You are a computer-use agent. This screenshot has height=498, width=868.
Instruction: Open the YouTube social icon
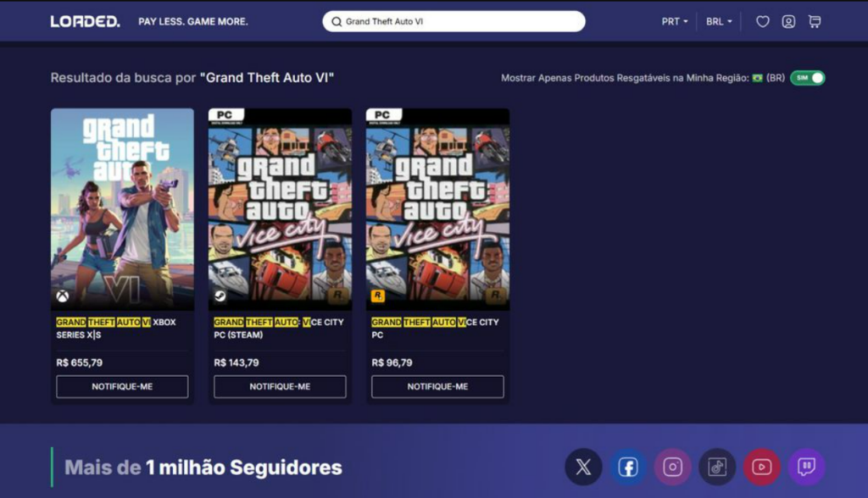pos(762,467)
